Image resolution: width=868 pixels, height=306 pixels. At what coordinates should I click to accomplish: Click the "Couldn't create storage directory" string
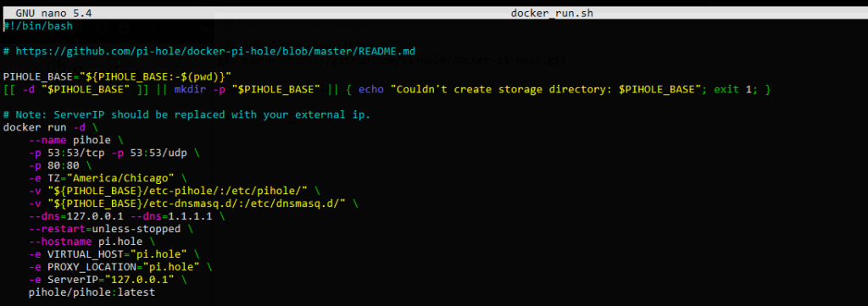pos(546,89)
